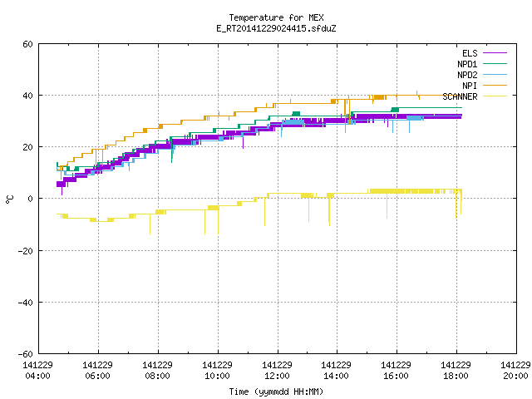
Task: Click the x-axis tick label 141229 04:00
Action: click(37, 371)
